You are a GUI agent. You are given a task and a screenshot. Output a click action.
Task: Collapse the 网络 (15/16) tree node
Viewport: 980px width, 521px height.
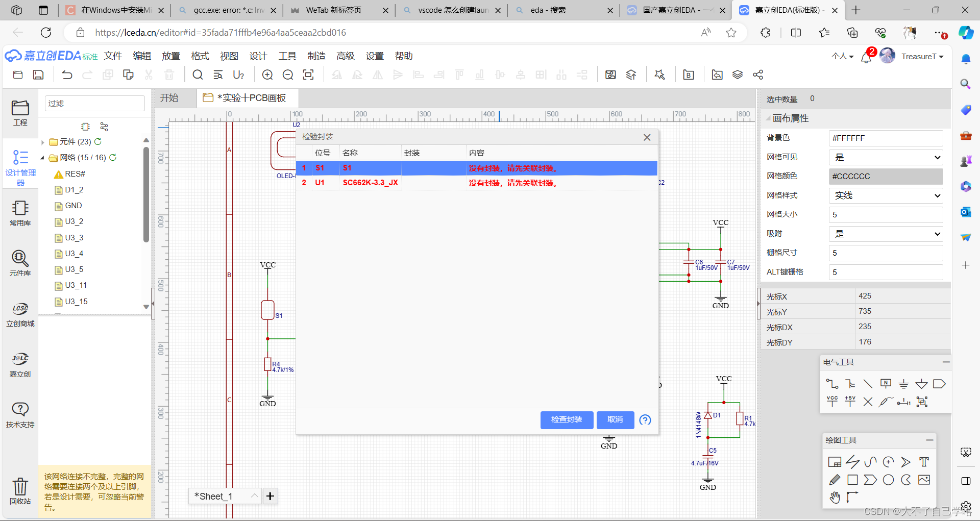click(x=43, y=158)
